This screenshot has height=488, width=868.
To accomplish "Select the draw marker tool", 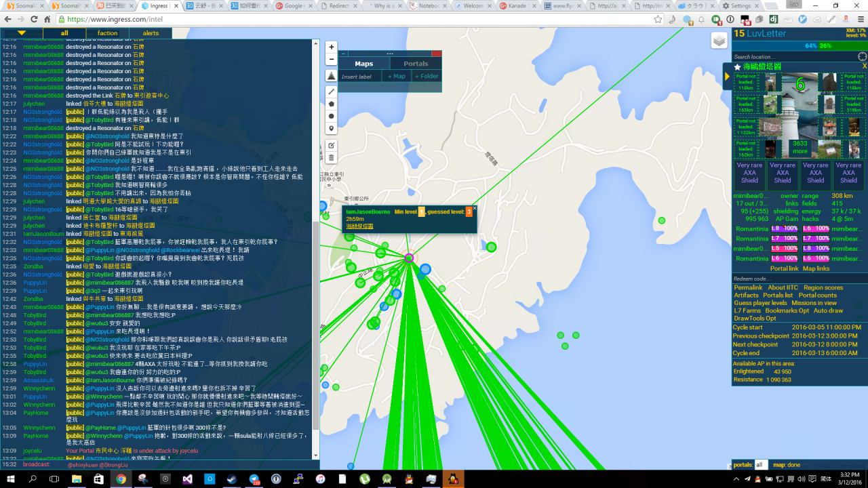I will (332, 129).
